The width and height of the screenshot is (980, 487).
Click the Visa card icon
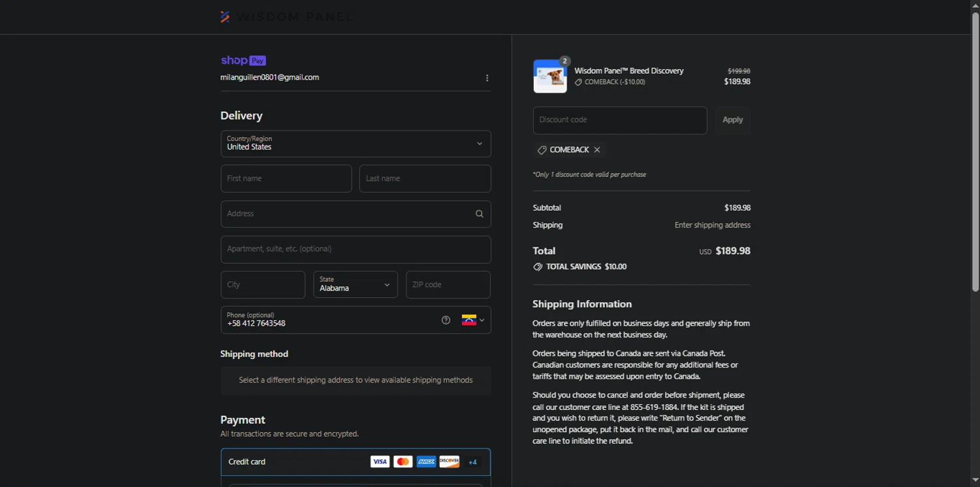[x=380, y=462]
